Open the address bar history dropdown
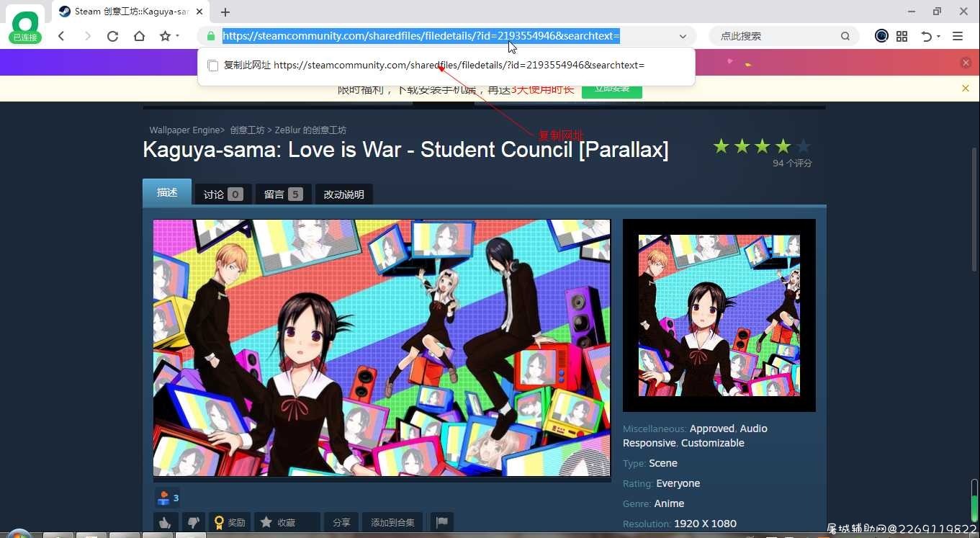 pos(683,36)
